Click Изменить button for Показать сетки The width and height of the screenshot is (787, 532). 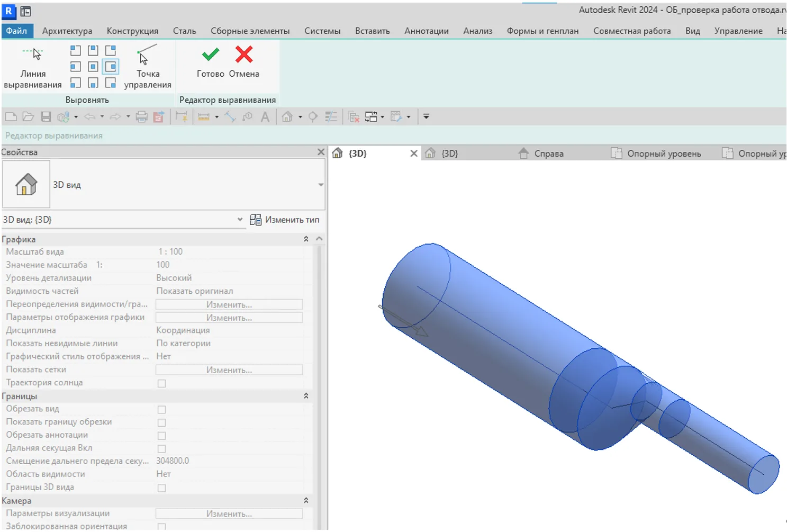coord(229,370)
